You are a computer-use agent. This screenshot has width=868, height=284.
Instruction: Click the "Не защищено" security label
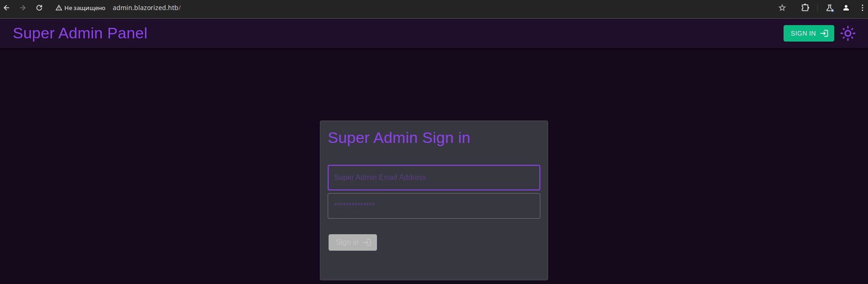[x=85, y=8]
